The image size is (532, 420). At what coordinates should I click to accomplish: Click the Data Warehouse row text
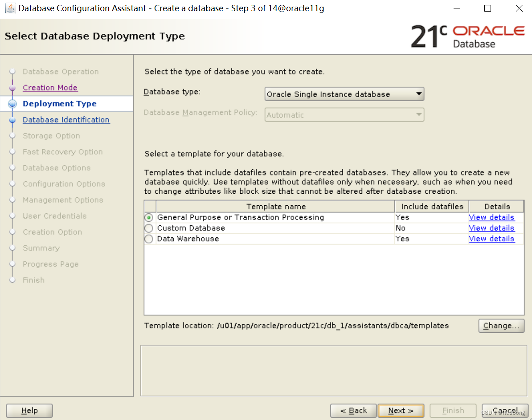[188, 239]
